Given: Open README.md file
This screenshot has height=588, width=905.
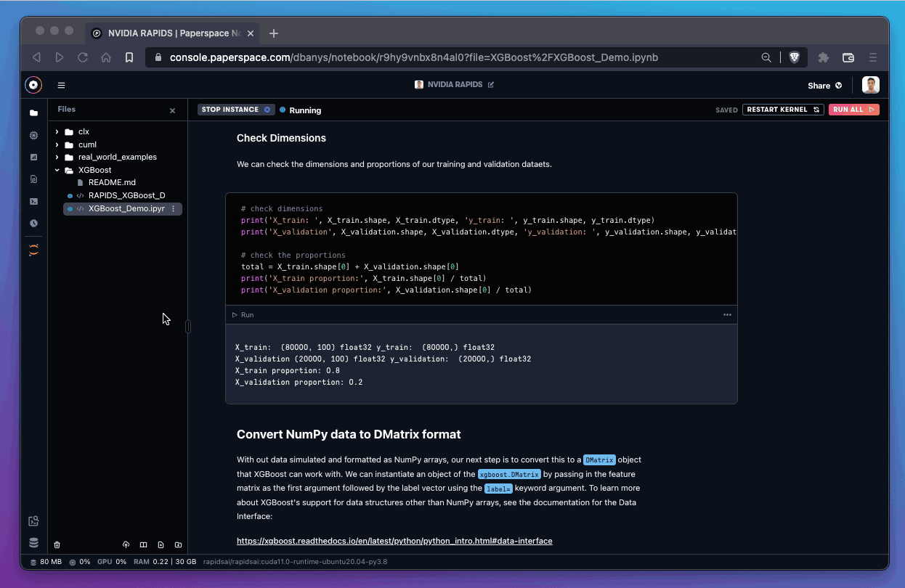Looking at the screenshot, I should (x=112, y=182).
